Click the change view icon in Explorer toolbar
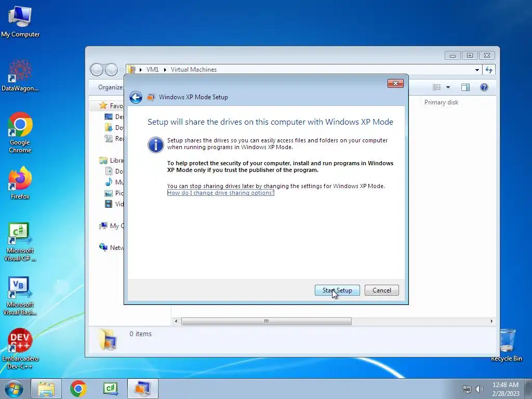 pyautogui.click(x=436, y=87)
